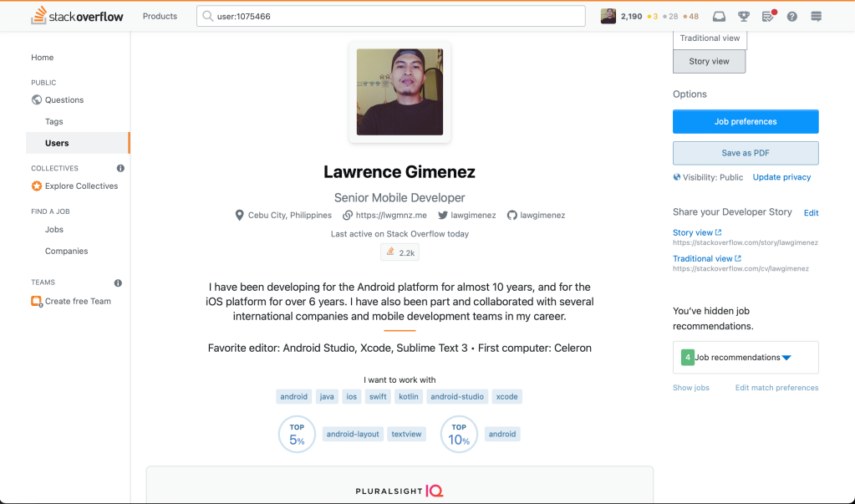Open the Stack Exchange sites menu icon
This screenshot has width=855, height=504.
pos(817,17)
